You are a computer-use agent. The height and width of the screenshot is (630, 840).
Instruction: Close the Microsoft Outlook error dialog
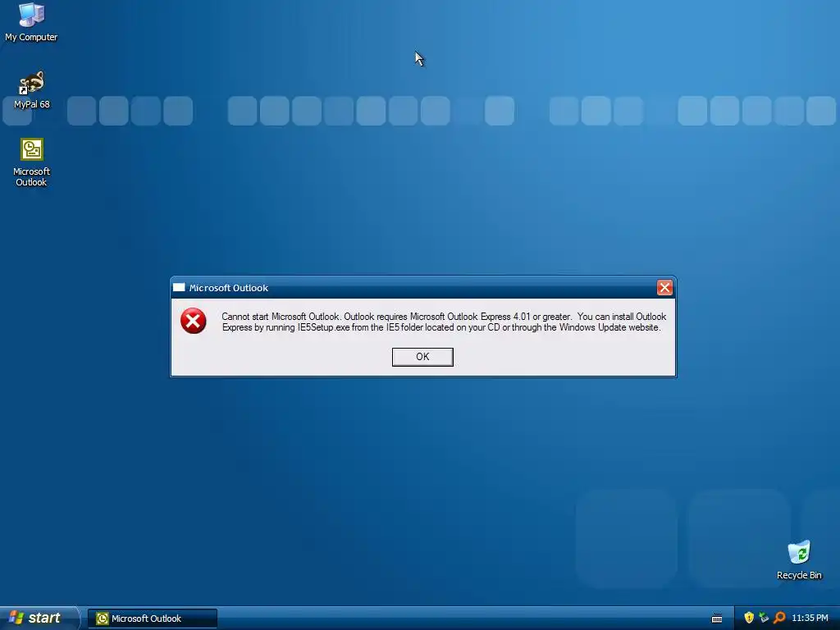tap(664, 288)
